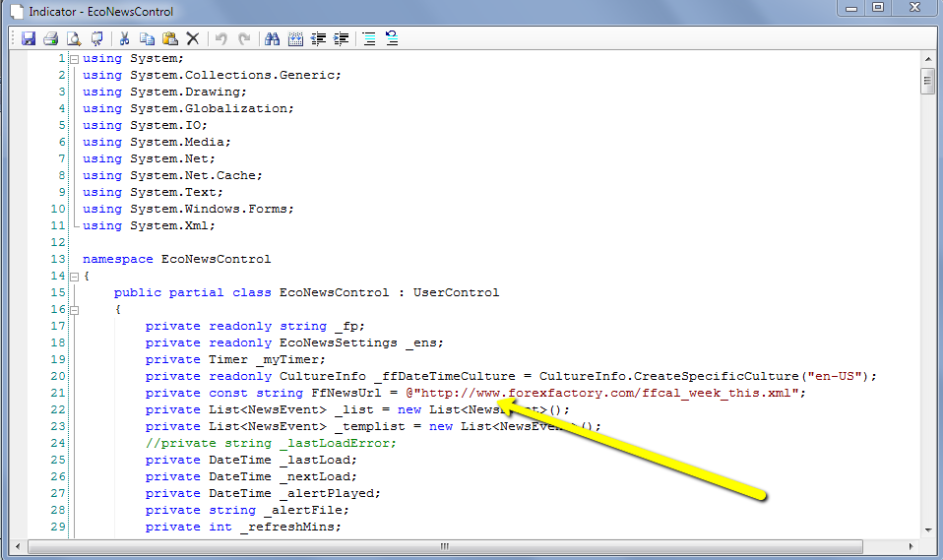Click the document icon in the title bar
The image size is (943, 560).
point(17,12)
